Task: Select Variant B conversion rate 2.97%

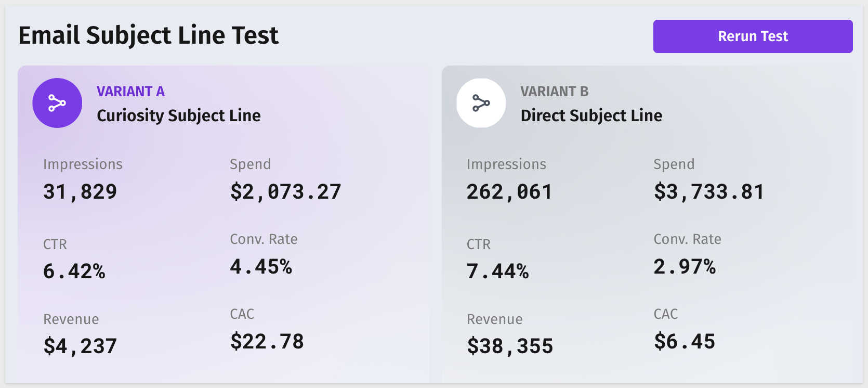Action: pyautogui.click(x=685, y=266)
